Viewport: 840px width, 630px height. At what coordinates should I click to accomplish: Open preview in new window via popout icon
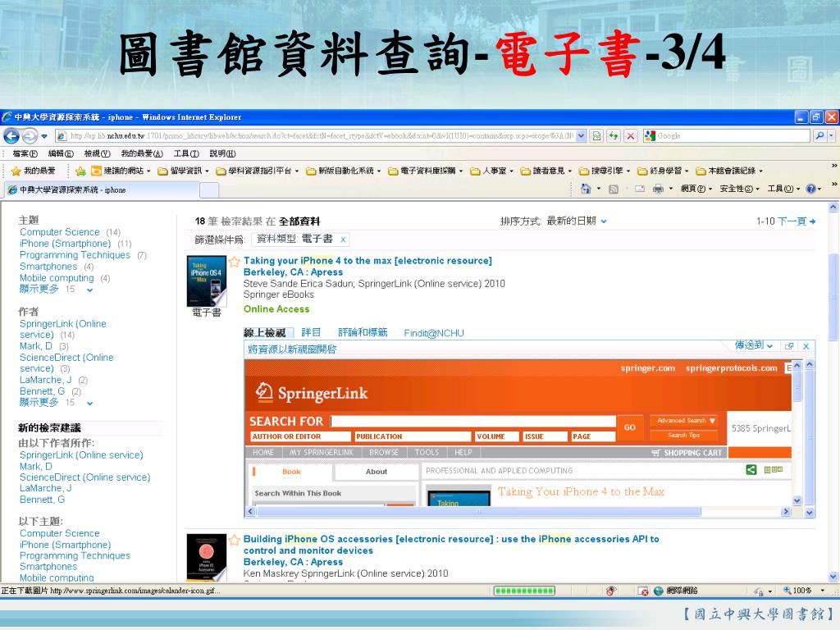tap(788, 346)
